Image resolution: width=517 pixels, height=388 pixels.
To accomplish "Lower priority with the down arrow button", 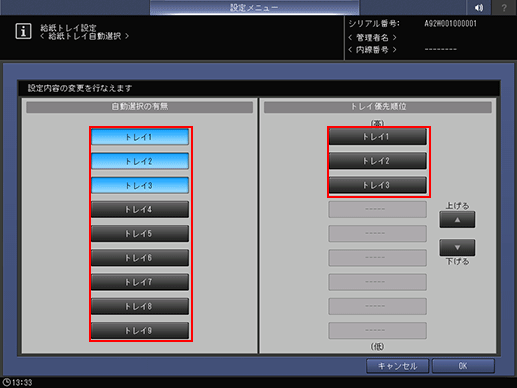I will pyautogui.click(x=457, y=248).
